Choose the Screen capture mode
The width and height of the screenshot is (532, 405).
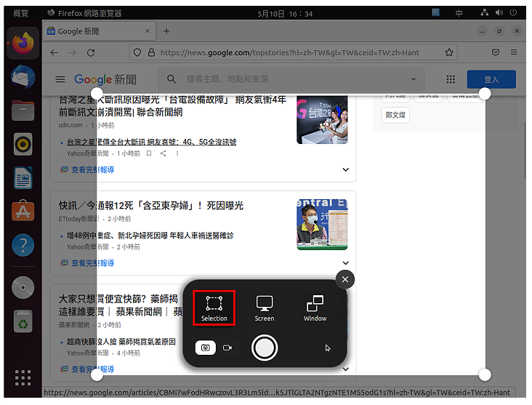pos(265,308)
